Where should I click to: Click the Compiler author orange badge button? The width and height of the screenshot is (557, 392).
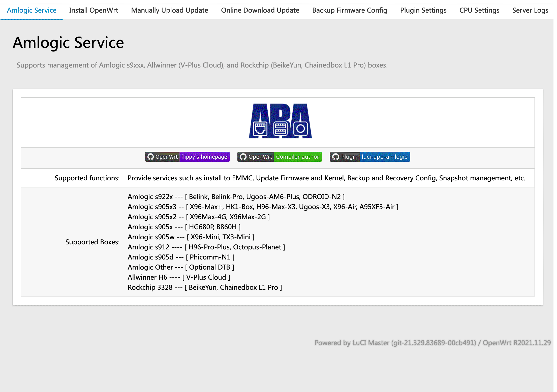[x=297, y=157]
